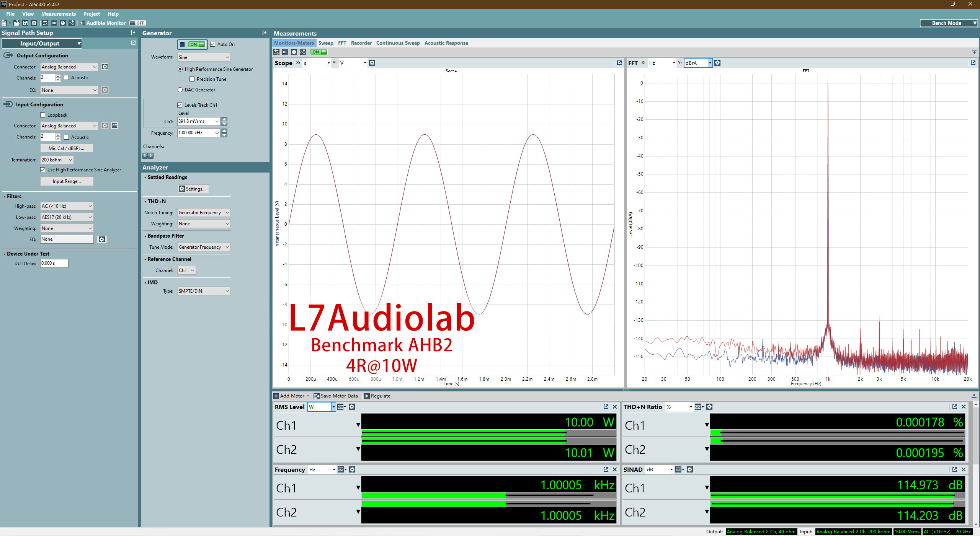Pop out the FFT graph window

coord(973,63)
